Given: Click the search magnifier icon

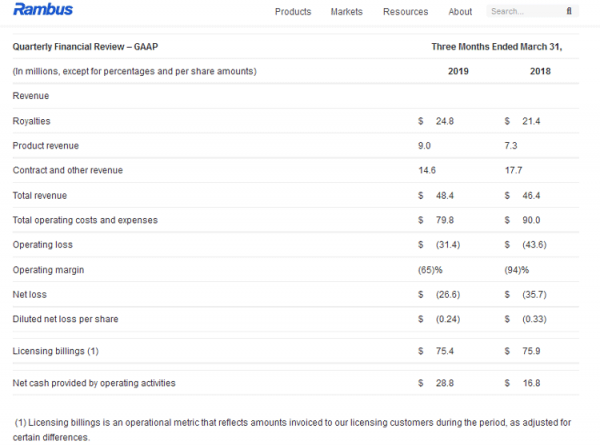Looking at the screenshot, I should (569, 12).
